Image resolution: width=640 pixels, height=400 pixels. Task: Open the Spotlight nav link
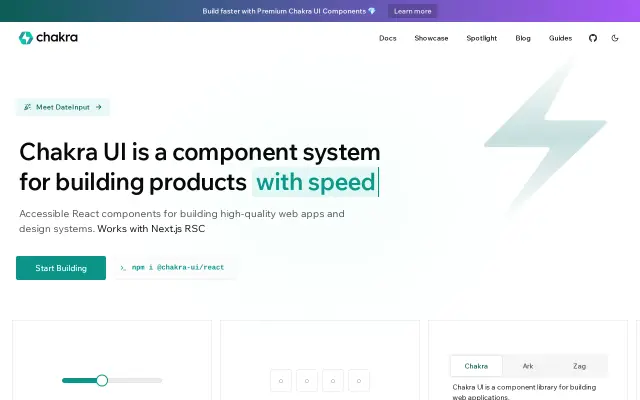pyautogui.click(x=481, y=38)
